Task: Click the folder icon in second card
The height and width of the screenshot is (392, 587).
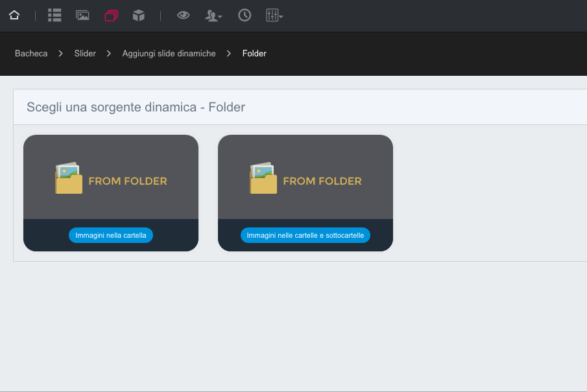Action: coord(263,178)
